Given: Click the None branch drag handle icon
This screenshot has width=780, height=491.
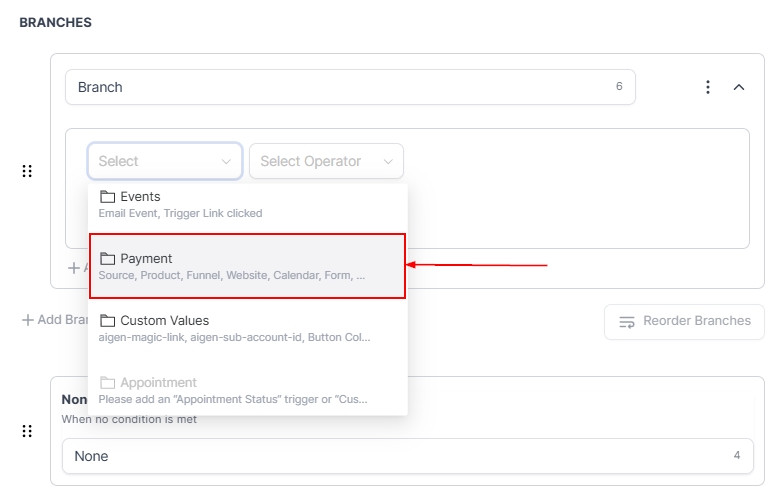Looking at the screenshot, I should 27,431.
